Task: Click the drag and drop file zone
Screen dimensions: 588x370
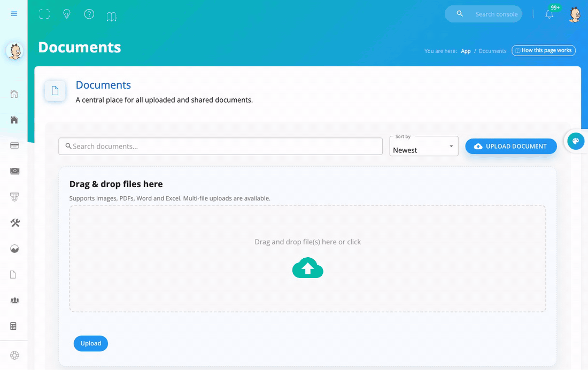Action: (x=307, y=259)
